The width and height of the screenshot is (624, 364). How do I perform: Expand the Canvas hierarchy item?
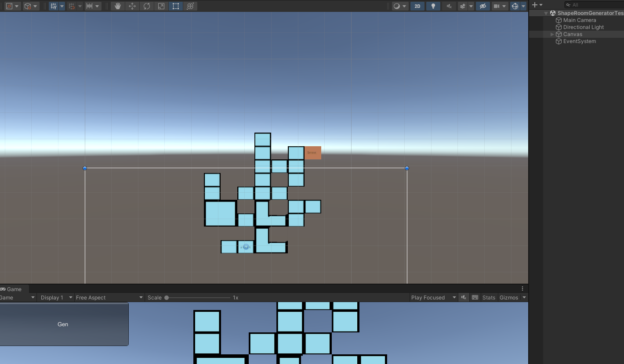coord(552,34)
